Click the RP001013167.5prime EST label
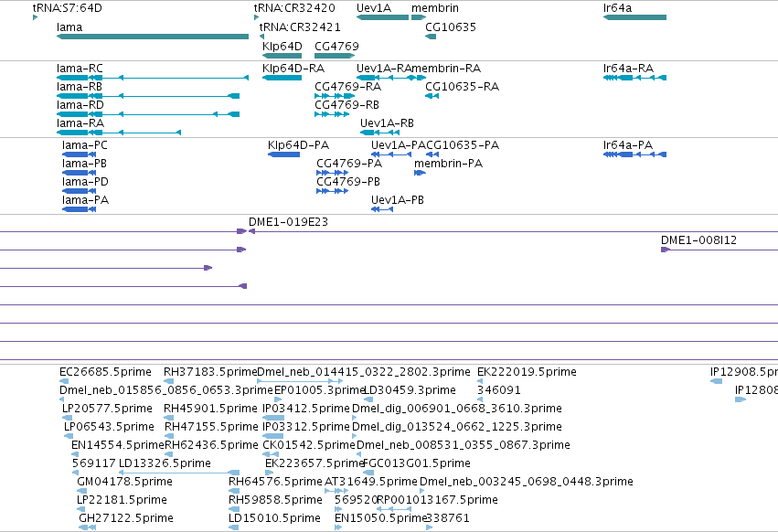 coord(437,500)
